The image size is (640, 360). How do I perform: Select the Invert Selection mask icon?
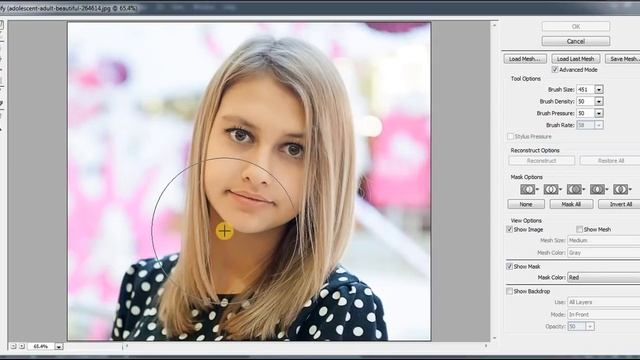pyautogui.click(x=622, y=189)
